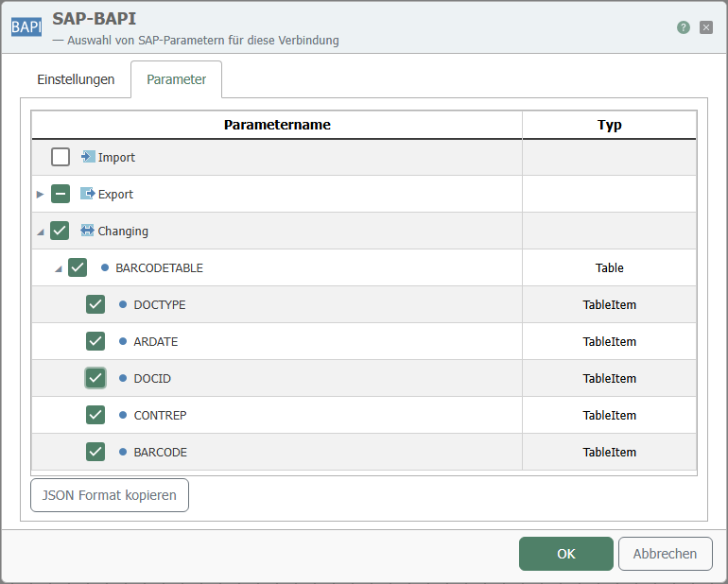Click the Typ column header

[x=609, y=125]
